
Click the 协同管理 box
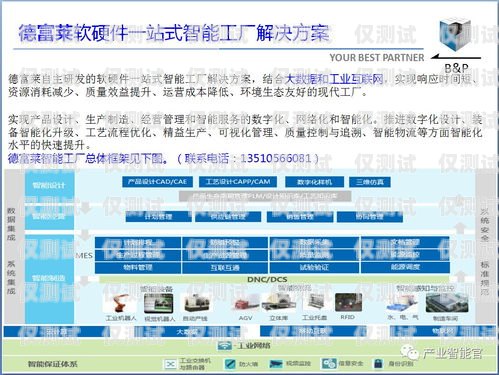pos(370,217)
